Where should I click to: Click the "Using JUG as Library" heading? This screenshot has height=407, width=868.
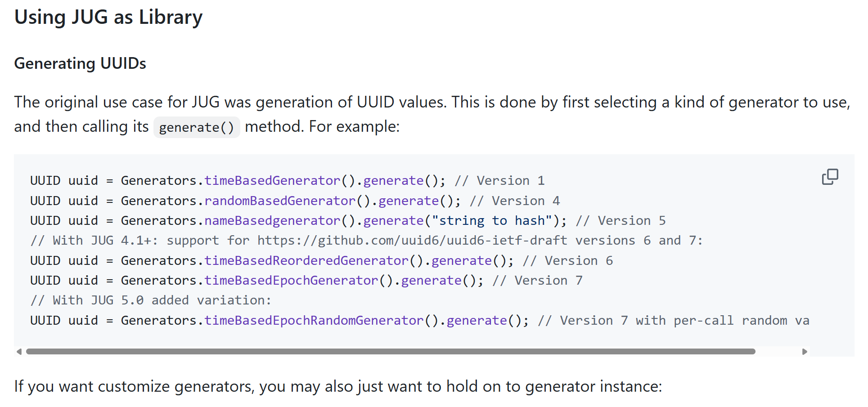point(108,17)
